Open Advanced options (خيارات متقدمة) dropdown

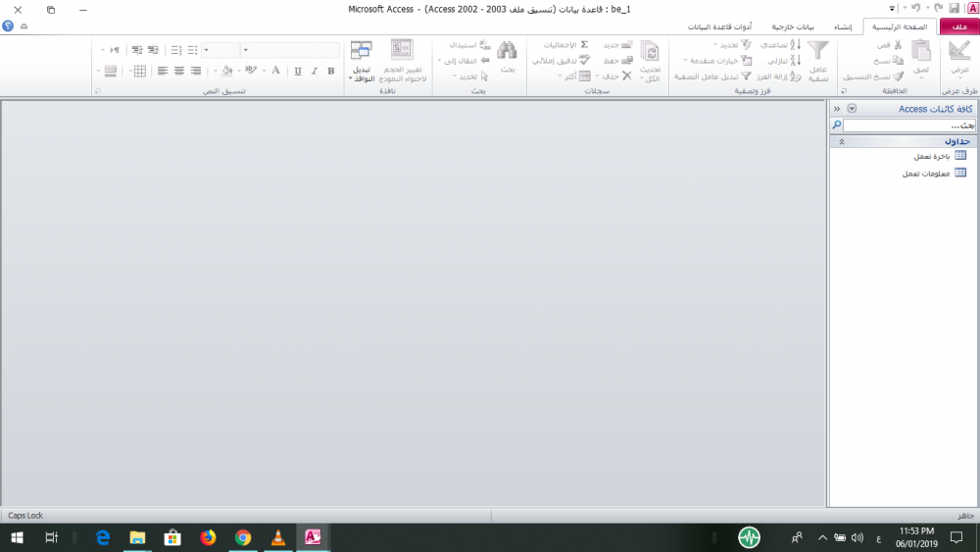coord(717,61)
